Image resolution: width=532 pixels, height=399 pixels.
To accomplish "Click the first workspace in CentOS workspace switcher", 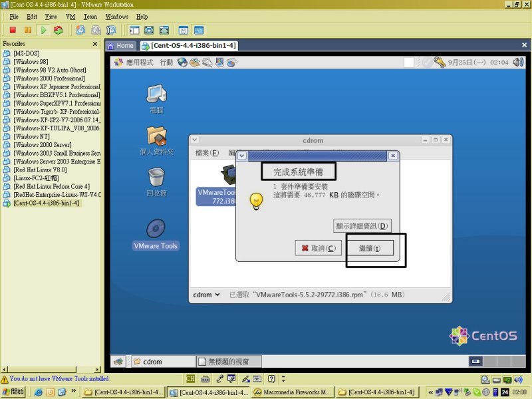I will [x=475, y=361].
